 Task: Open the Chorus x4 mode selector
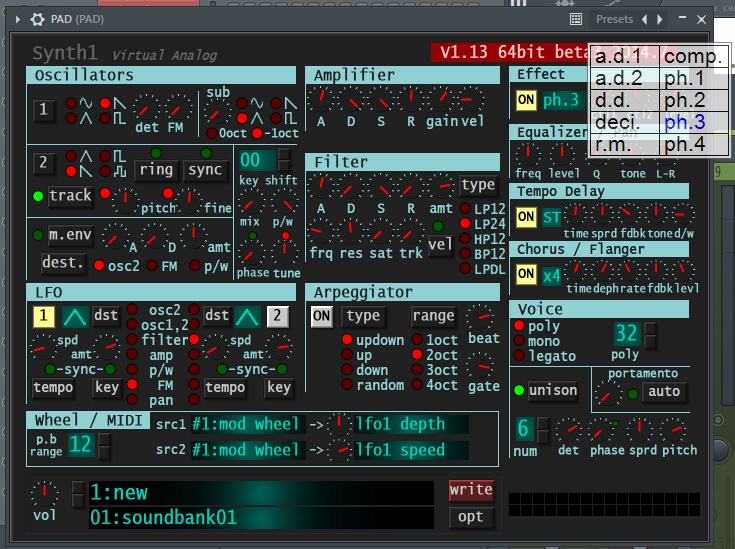coord(551,276)
